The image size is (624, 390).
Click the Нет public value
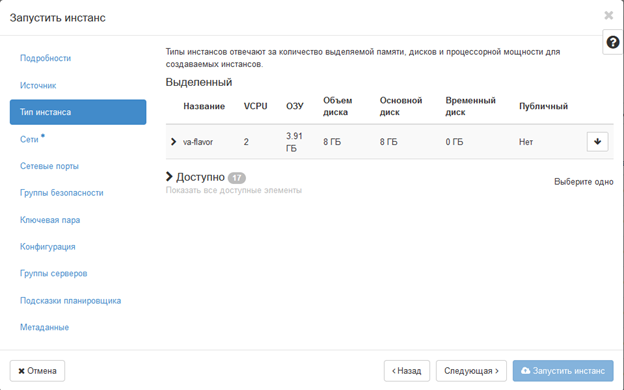click(x=526, y=142)
